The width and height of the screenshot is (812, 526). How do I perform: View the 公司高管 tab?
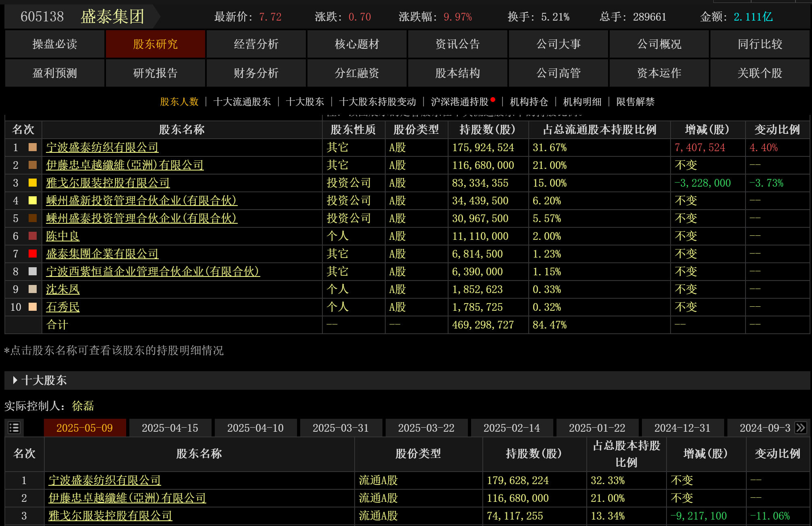[559, 73]
